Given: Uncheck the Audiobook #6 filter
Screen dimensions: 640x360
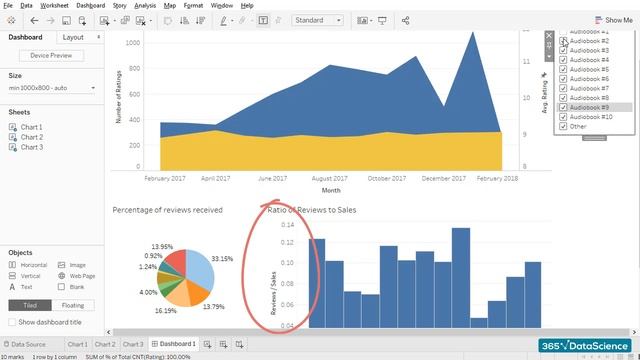Looking at the screenshot, I should coord(563,79).
